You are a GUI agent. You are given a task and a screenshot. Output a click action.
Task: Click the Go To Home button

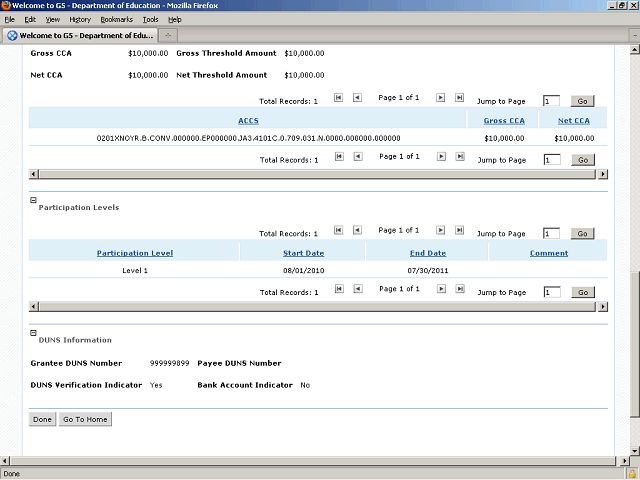tap(85, 419)
